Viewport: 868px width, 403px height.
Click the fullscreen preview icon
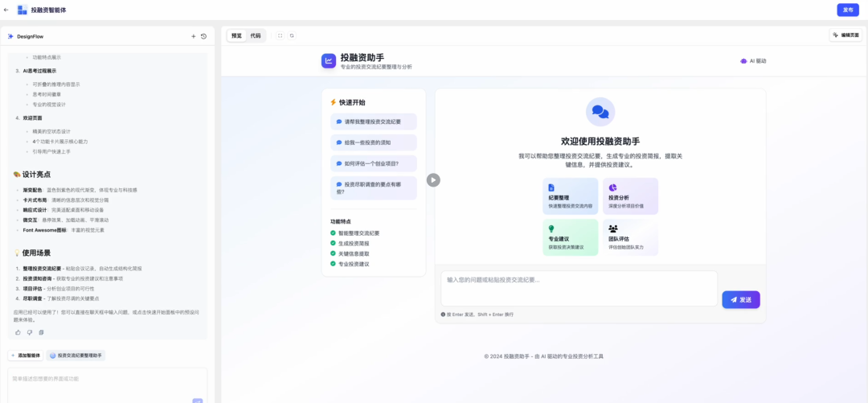click(x=280, y=35)
